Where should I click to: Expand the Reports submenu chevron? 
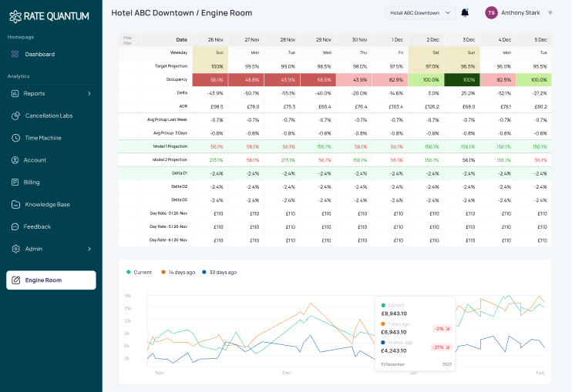pos(89,94)
